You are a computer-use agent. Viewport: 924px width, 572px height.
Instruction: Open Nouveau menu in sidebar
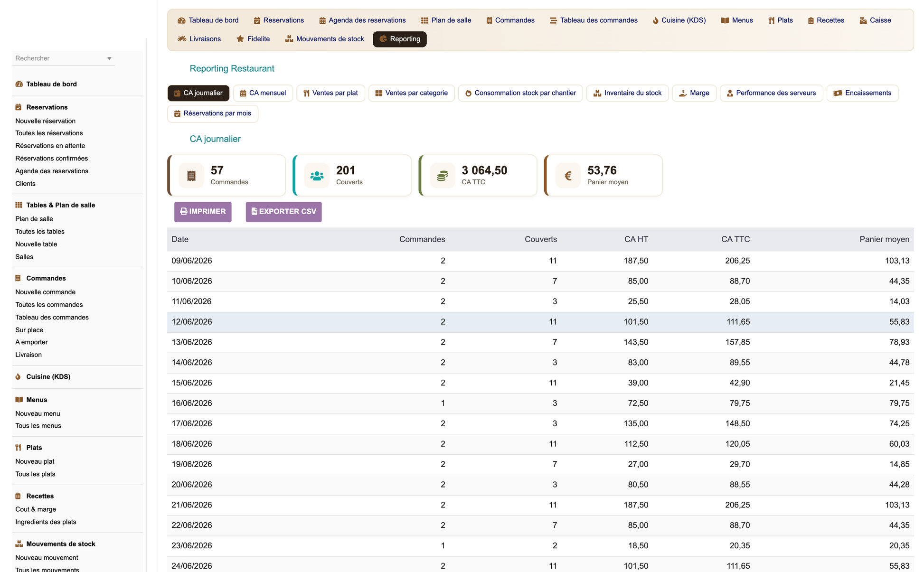(x=38, y=413)
